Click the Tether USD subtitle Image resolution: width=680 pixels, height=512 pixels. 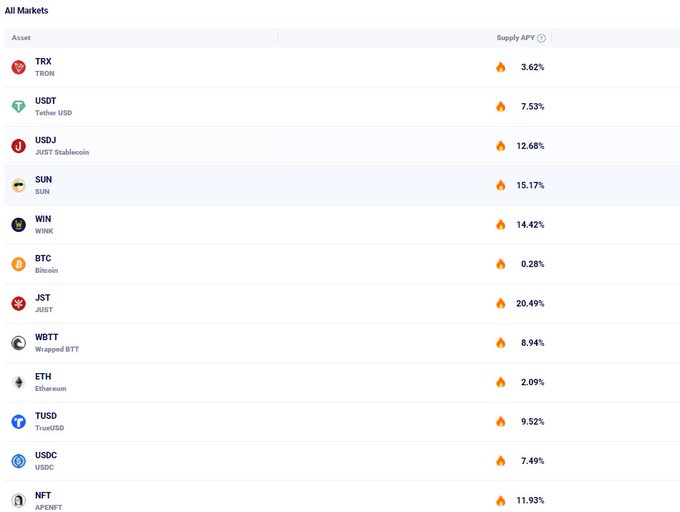53,113
